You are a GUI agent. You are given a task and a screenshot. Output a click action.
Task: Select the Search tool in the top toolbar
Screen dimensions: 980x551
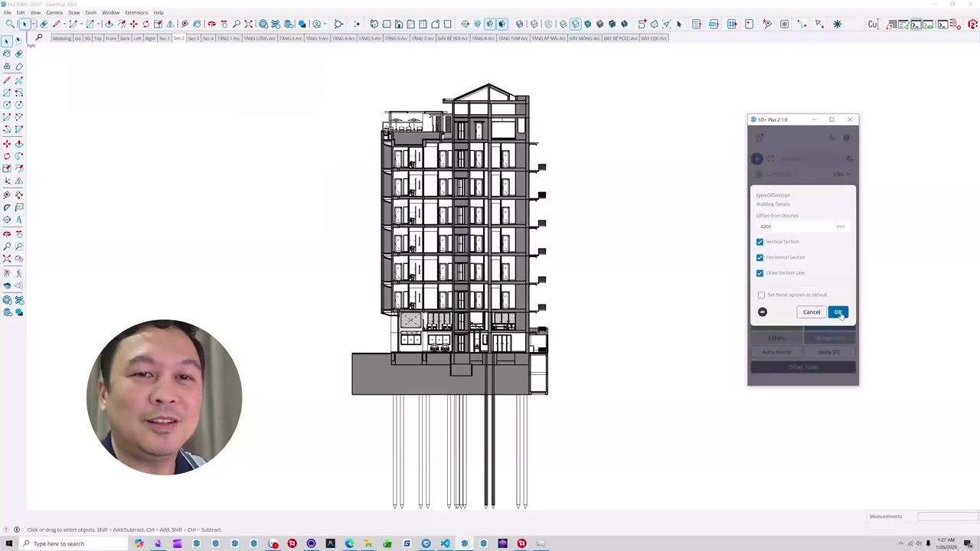(9, 24)
